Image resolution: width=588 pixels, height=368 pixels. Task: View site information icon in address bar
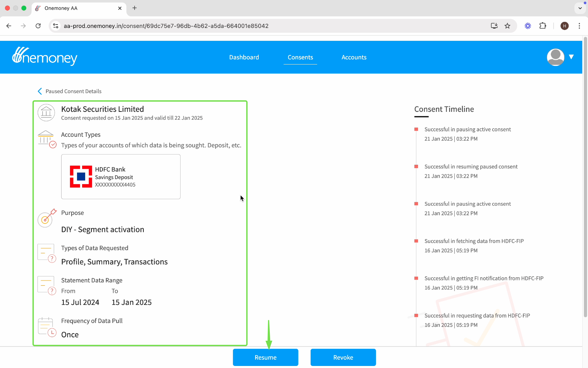pyautogui.click(x=56, y=26)
